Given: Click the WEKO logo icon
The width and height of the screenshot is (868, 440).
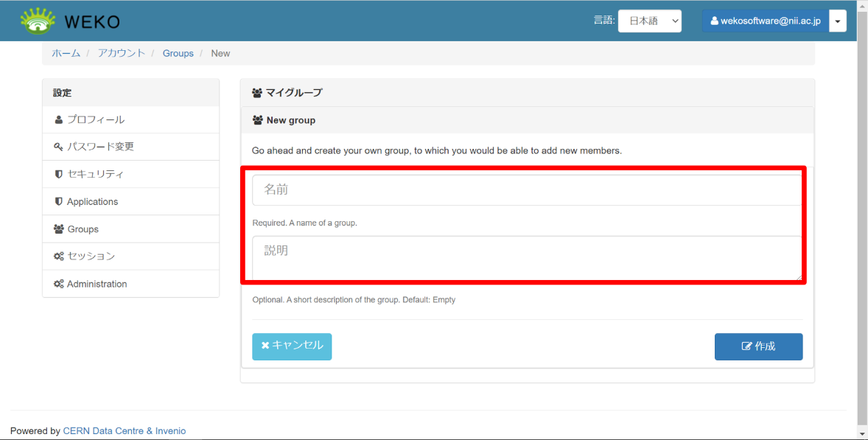Looking at the screenshot, I should 38,21.
